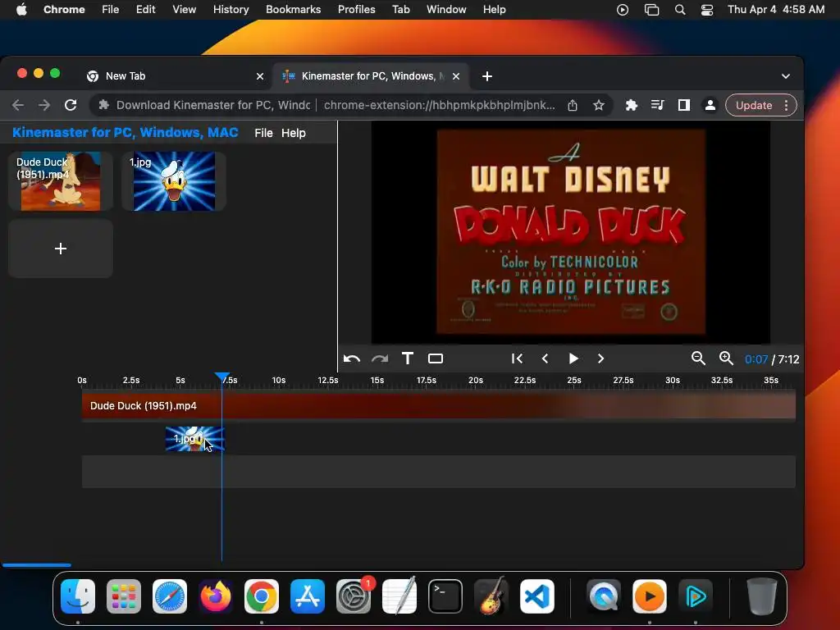
Task: Expand the tab search dropdown chevron
Action: click(785, 76)
